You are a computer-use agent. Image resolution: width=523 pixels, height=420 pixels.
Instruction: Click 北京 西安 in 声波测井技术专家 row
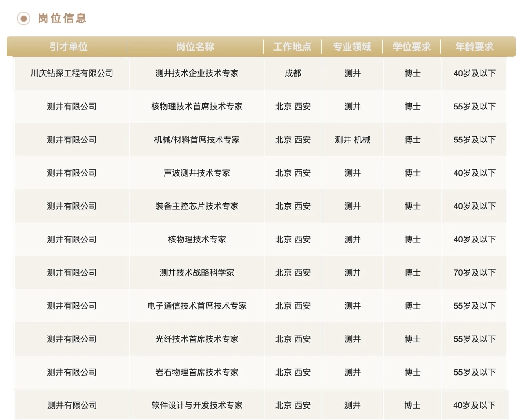tap(293, 173)
